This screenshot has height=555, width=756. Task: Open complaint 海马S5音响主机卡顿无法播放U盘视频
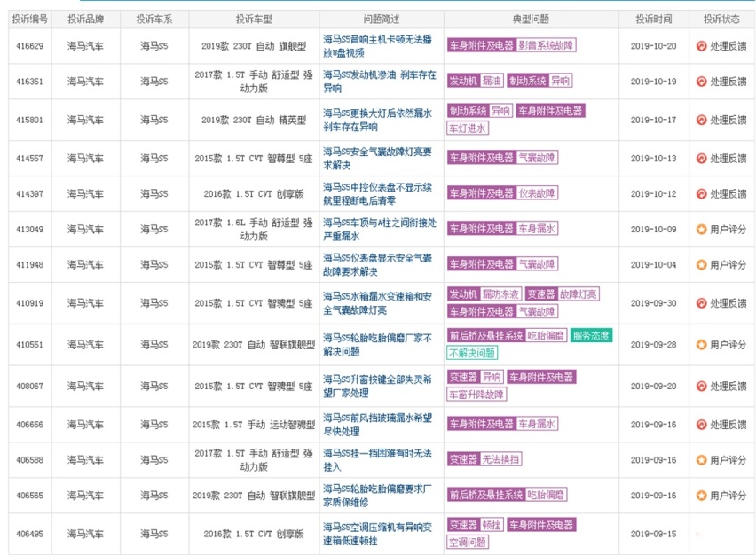tap(377, 46)
